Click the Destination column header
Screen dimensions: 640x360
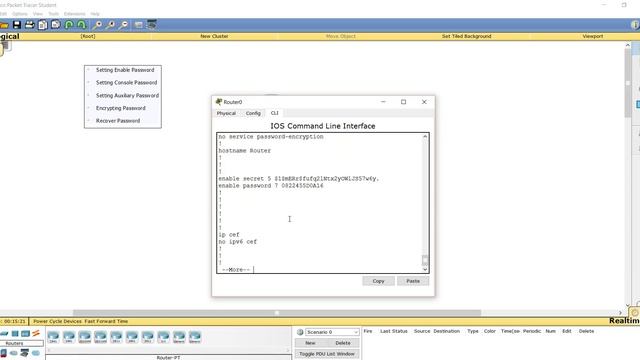(x=447, y=331)
